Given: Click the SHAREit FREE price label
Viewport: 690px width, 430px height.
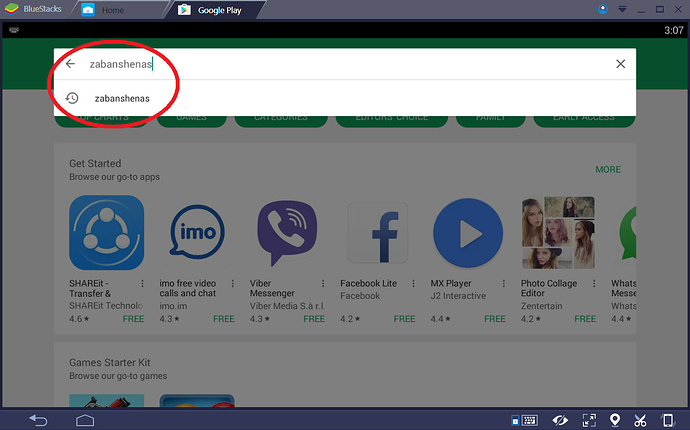Looking at the screenshot, I should pos(133,319).
